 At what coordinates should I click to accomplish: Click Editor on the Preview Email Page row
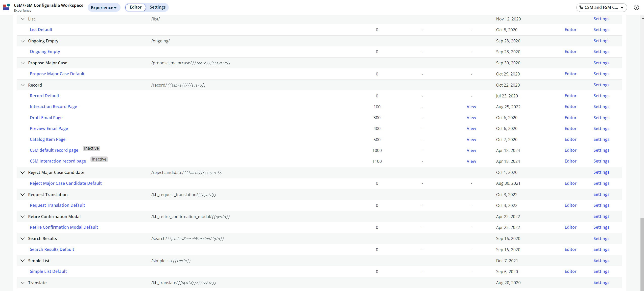click(570, 128)
